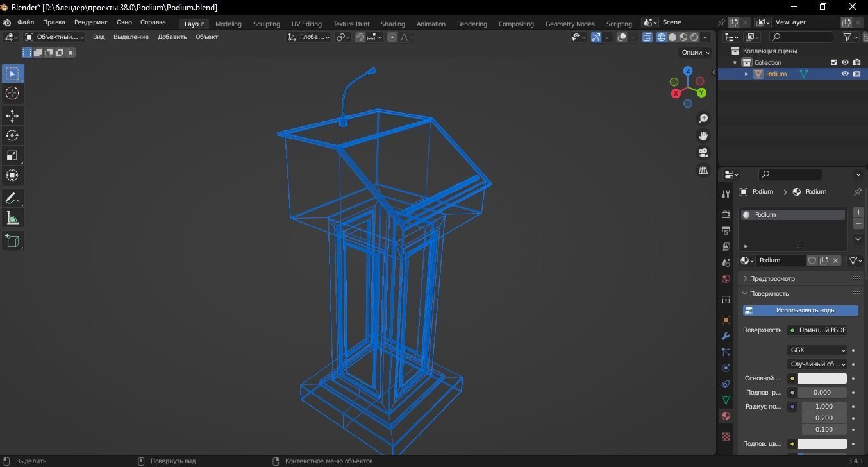Open the GGX distribution dropdown

[817, 350]
